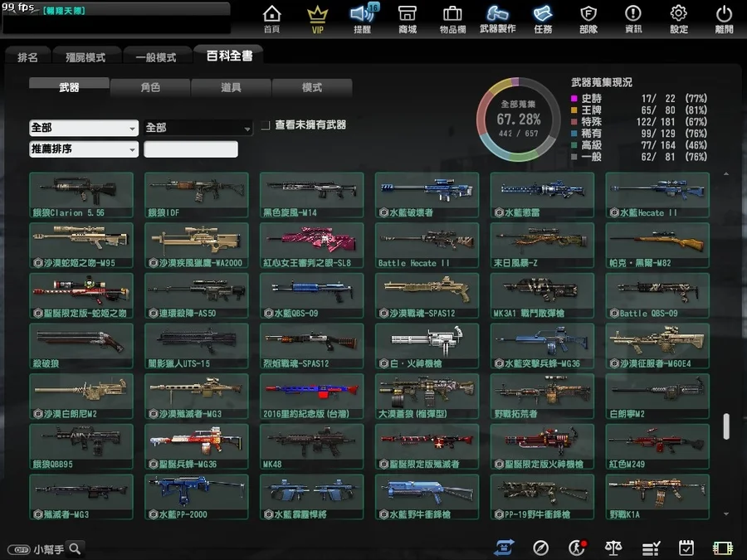Viewport: 747px width, 560px height.
Task: Open the 任務 missions icon
Action: (543, 19)
